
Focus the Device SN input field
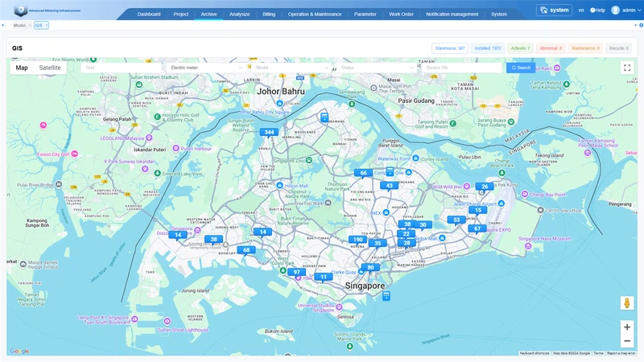click(463, 68)
